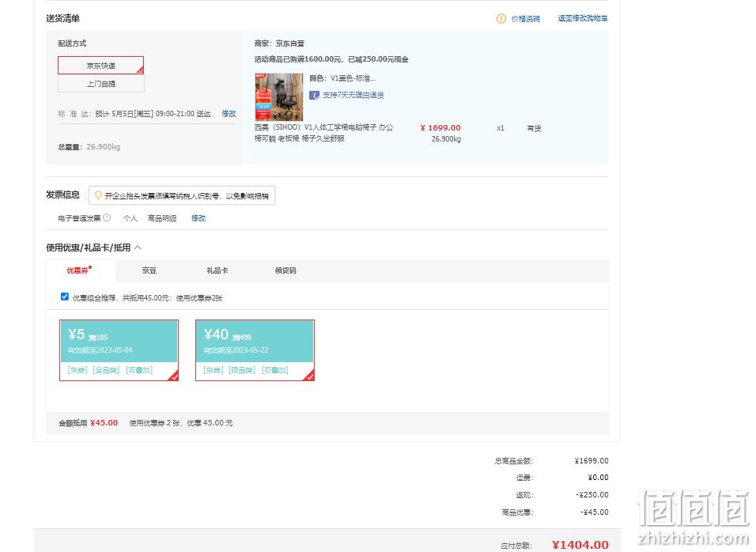Collapse the 使用优惠/礼品卡/抵用 section

pos(138,248)
